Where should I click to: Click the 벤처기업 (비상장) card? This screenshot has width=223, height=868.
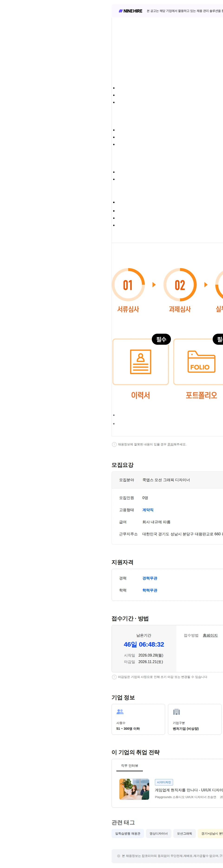click(195, 719)
